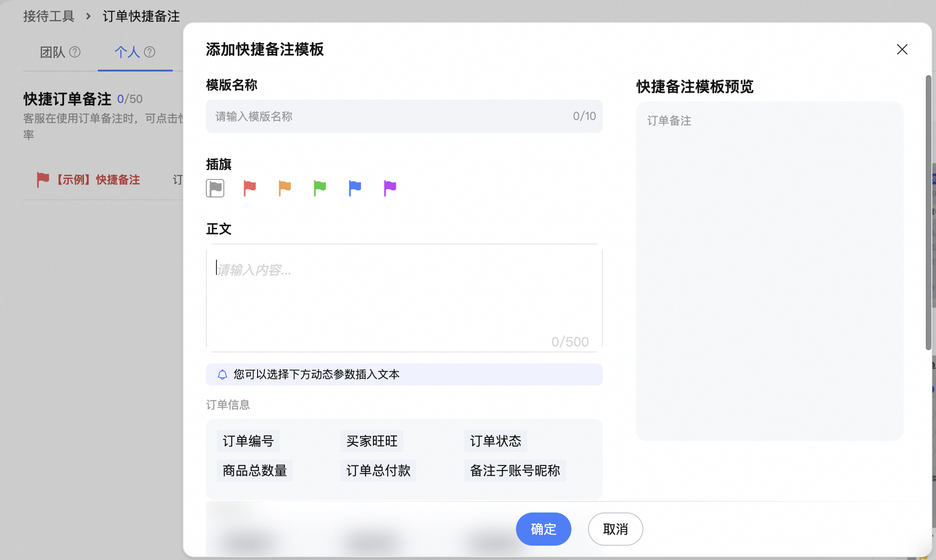936x560 pixels.
Task: Click the dialog's vertical scrollbar
Action: click(928, 212)
